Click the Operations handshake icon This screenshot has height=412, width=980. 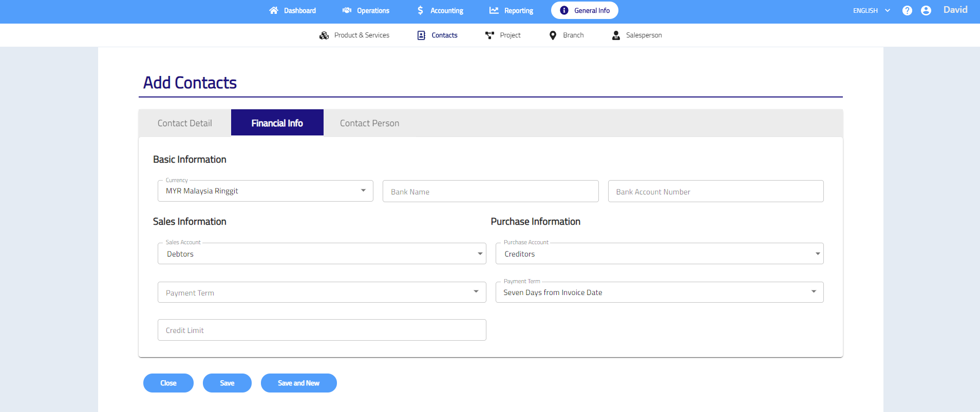pos(347,10)
